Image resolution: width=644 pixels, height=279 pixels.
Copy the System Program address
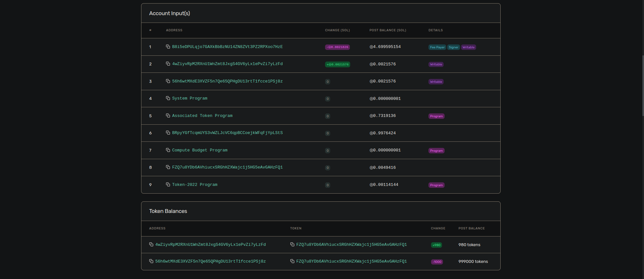tap(168, 98)
